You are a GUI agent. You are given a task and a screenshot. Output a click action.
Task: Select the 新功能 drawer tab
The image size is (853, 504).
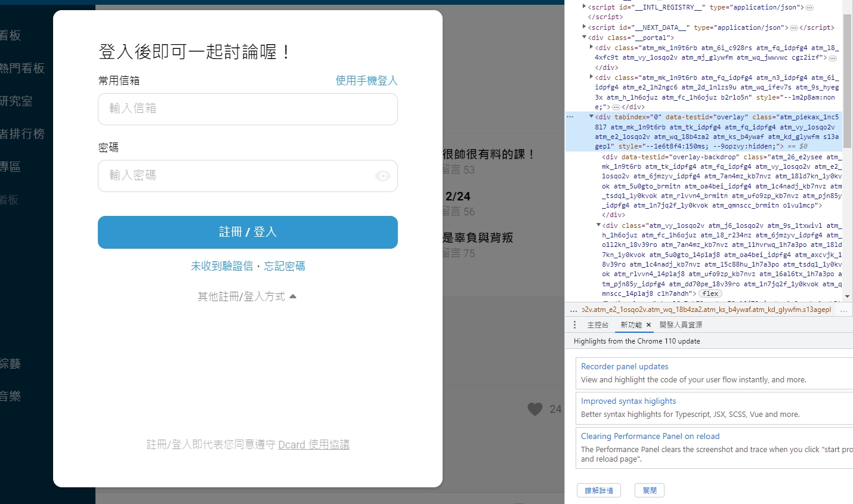[x=631, y=325]
